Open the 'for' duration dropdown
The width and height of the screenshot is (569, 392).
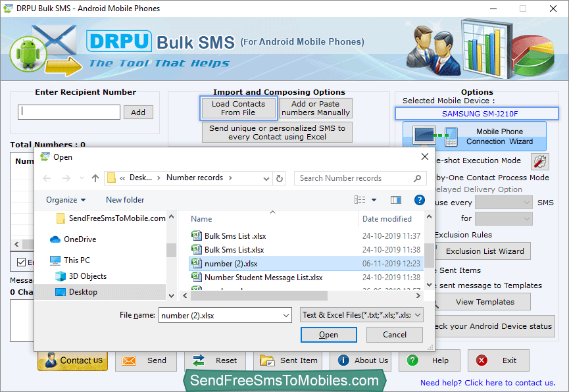point(504,218)
